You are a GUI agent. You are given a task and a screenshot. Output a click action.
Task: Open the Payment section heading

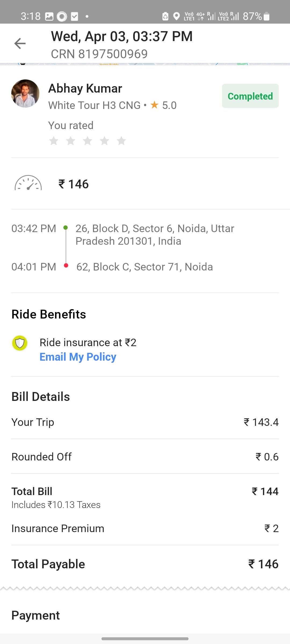[36, 615]
